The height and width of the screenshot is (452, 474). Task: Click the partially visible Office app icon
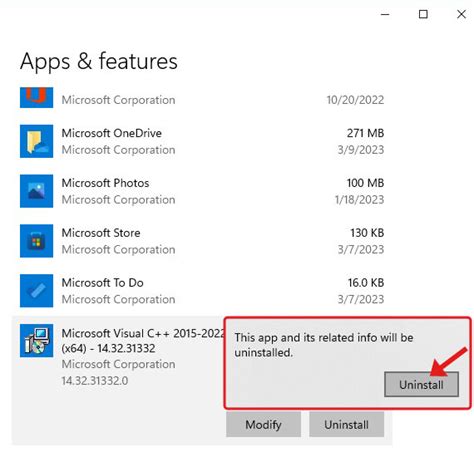coord(36,97)
